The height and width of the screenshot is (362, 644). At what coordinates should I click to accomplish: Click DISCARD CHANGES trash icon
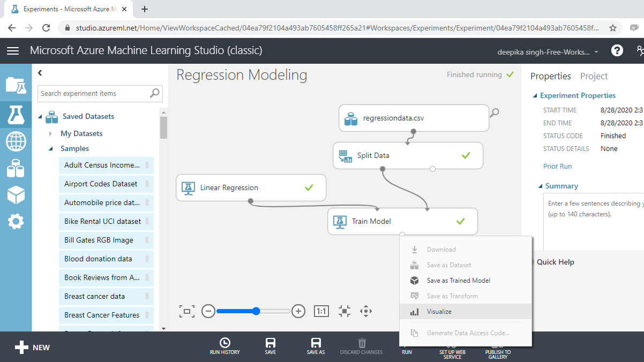pos(362,346)
